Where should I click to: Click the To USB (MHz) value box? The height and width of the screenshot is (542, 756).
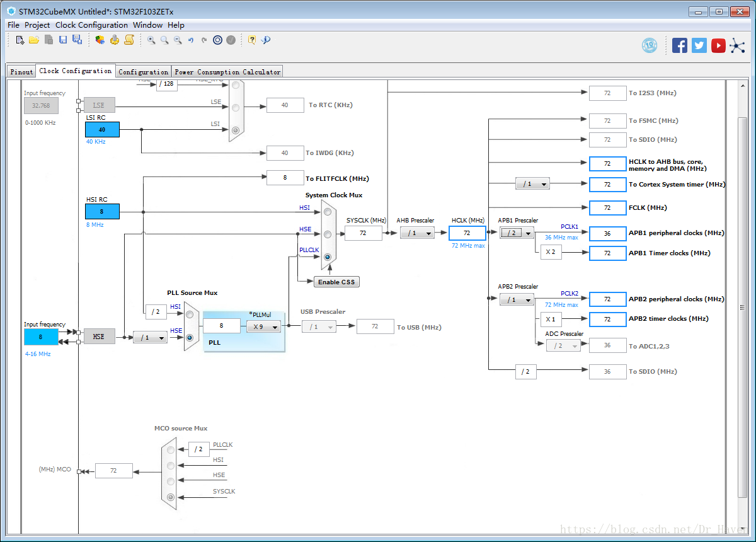point(375,326)
